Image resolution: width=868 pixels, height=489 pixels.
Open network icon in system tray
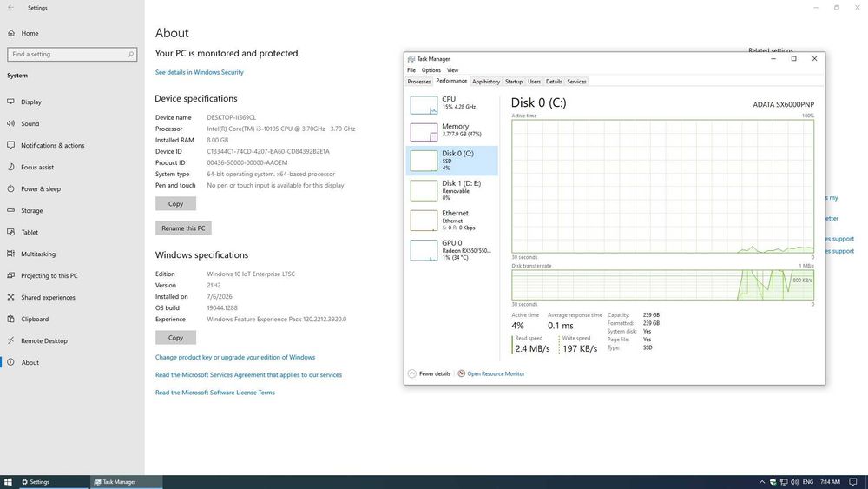[783, 482]
